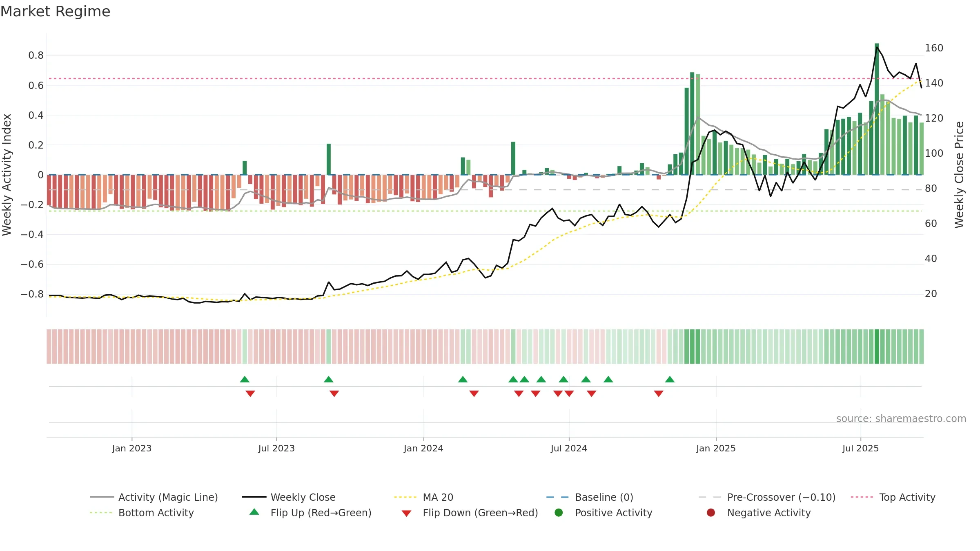Click the tallest green activity bar in Jul 2025
This screenshot has width=980, height=551.
[x=877, y=109]
